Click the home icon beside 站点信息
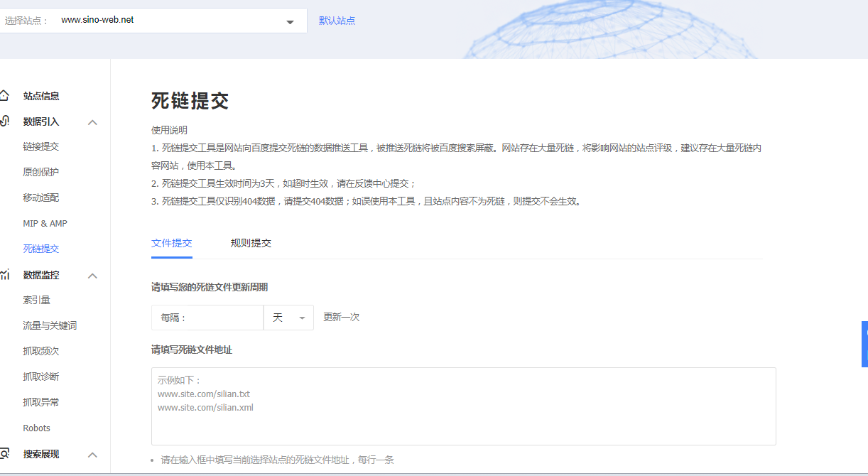 [5, 96]
